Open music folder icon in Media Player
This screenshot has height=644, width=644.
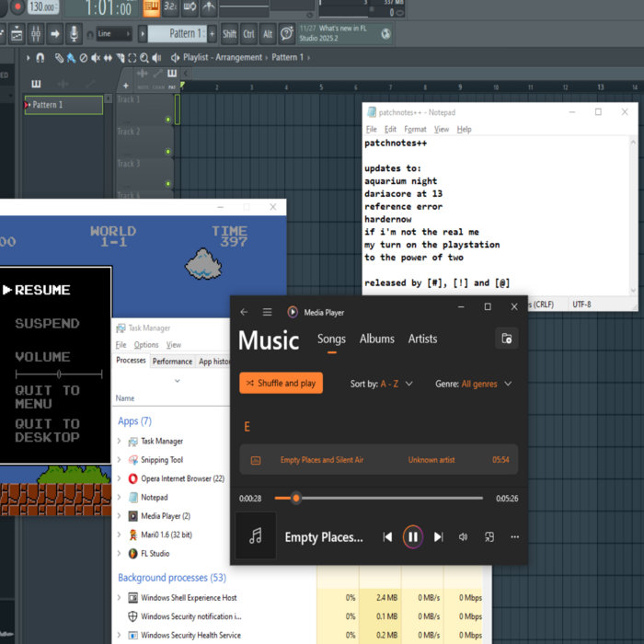(506, 339)
